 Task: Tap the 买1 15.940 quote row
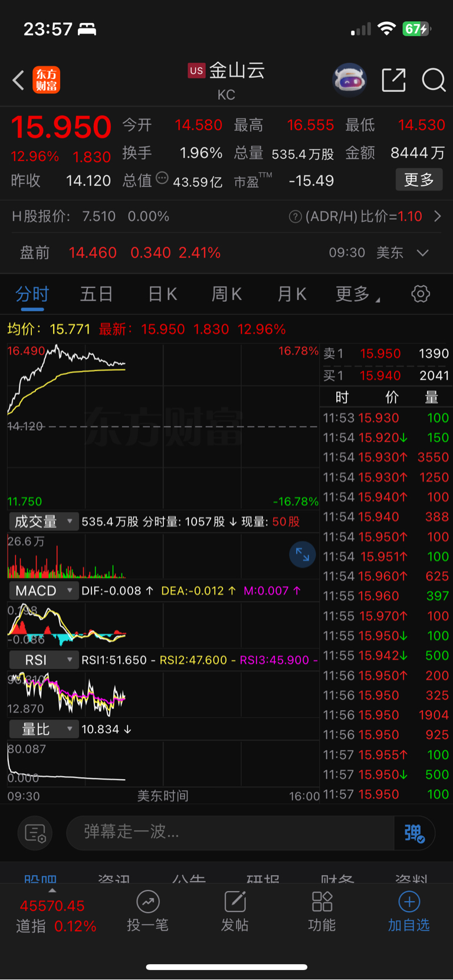coord(386,375)
